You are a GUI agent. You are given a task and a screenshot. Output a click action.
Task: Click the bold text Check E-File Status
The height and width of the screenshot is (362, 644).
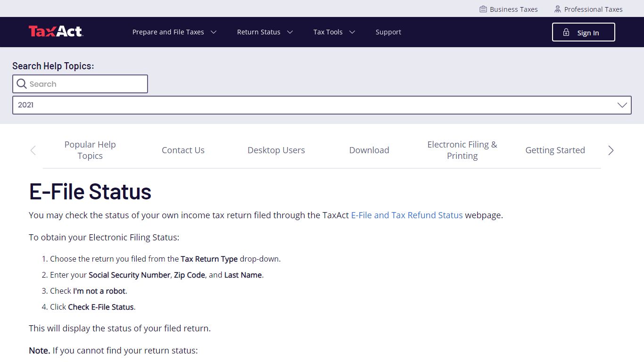[101, 307]
